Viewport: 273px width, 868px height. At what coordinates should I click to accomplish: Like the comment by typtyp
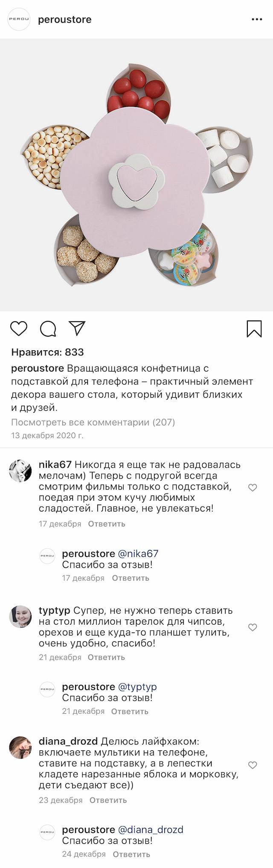pyautogui.click(x=253, y=627)
